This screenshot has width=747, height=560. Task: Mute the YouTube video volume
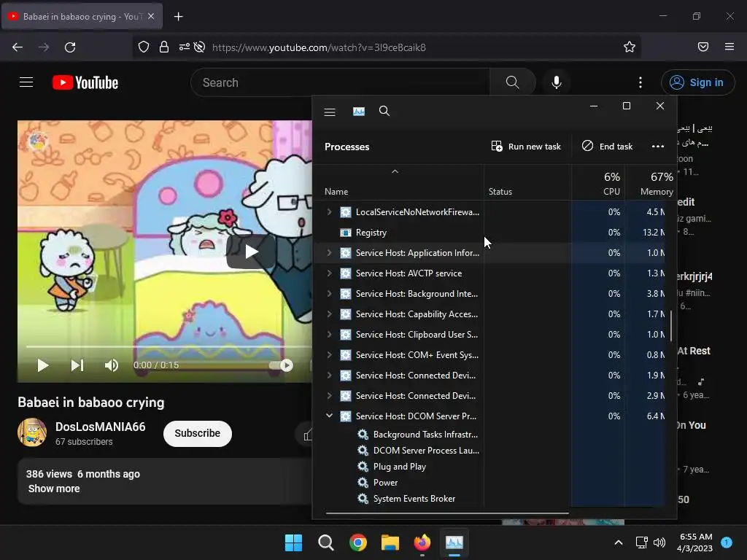click(111, 365)
